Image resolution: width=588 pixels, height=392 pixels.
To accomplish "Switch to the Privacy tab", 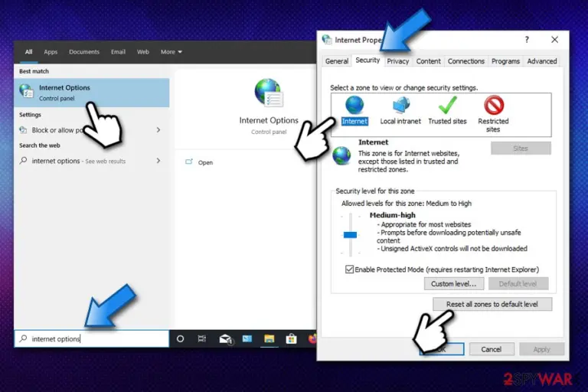I will [x=398, y=61].
